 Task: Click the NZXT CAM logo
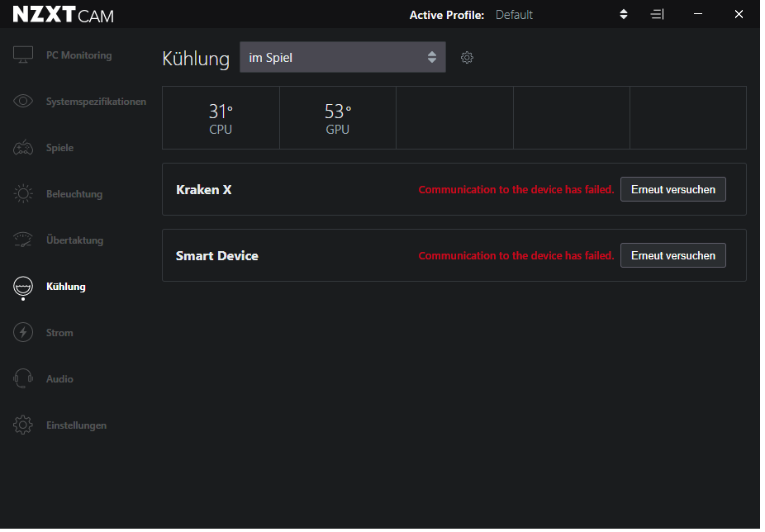pyautogui.click(x=64, y=15)
